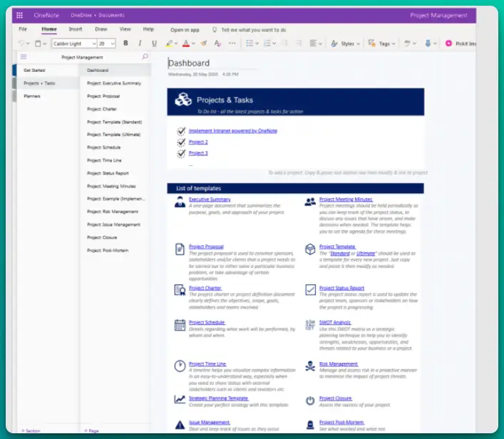Toggle the Project 2 checkbox

click(181, 142)
